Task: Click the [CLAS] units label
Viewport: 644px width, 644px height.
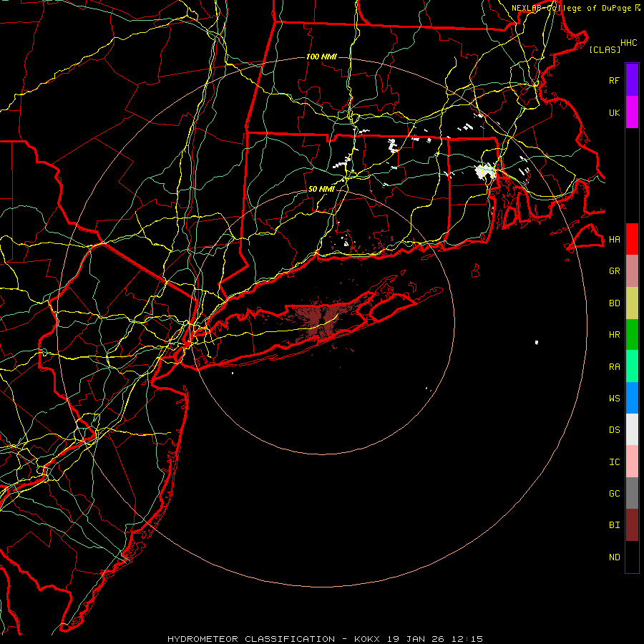Action: pos(604,49)
